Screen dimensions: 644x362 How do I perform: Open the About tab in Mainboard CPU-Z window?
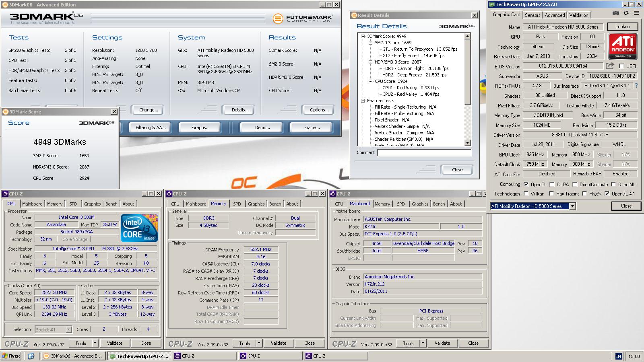click(456, 204)
